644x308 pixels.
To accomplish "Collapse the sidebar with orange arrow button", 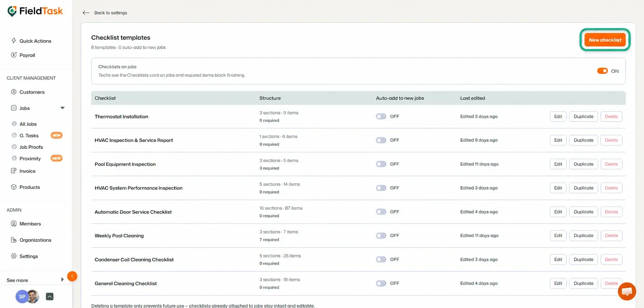I will [72, 276].
